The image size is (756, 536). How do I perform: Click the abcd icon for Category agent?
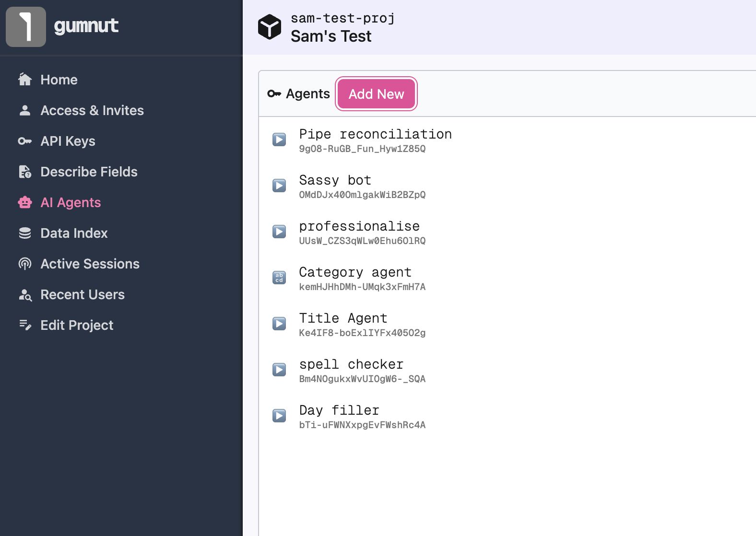pyautogui.click(x=279, y=278)
